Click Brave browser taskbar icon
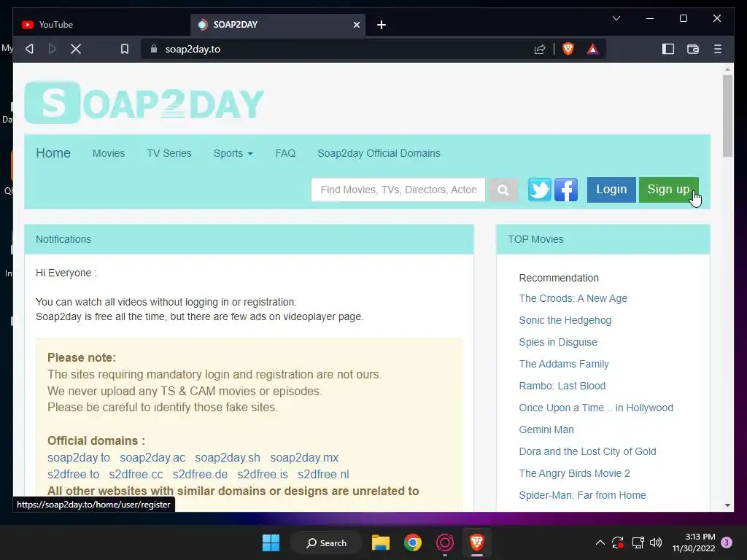Screen dimensions: 747x560 pyautogui.click(x=477, y=542)
